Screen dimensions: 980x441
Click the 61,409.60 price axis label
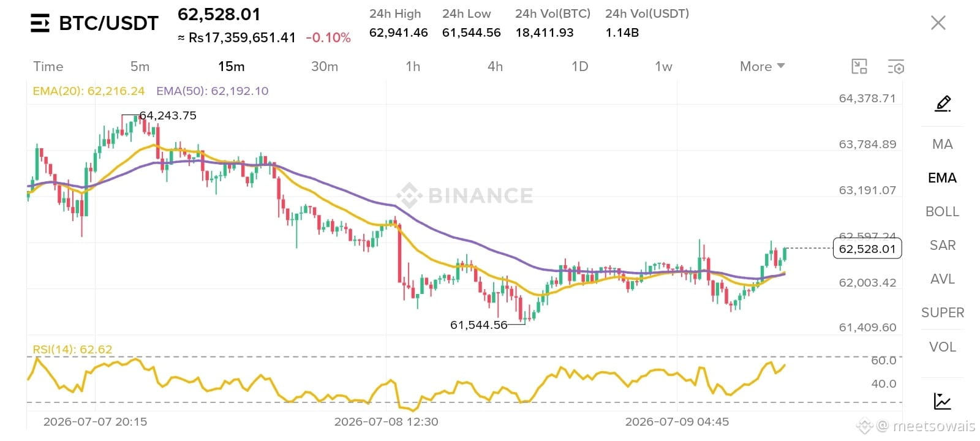867,327
